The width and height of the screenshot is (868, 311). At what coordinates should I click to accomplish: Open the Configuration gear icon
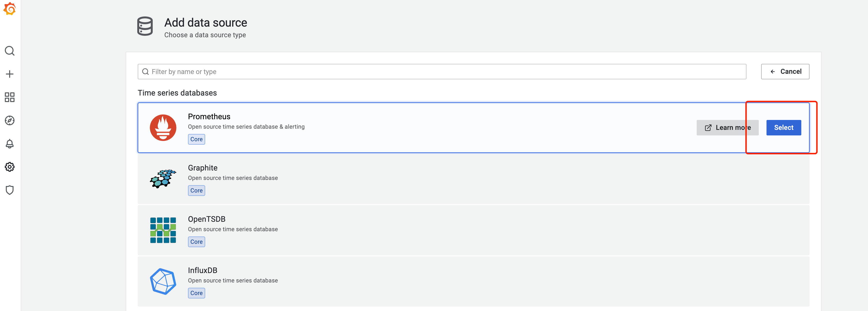10,167
